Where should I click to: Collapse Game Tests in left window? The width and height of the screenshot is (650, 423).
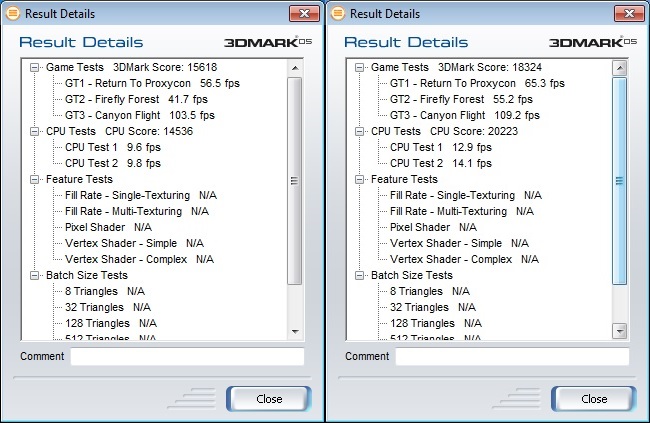pos(34,68)
